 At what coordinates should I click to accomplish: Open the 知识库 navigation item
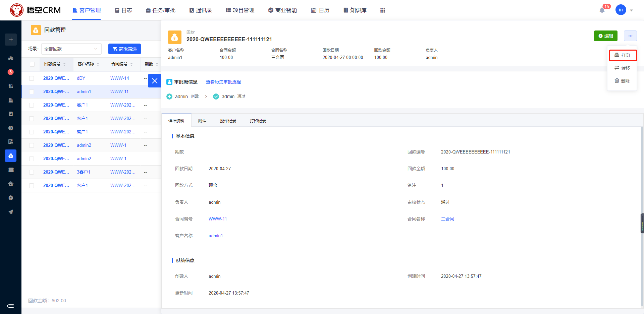tap(355, 10)
